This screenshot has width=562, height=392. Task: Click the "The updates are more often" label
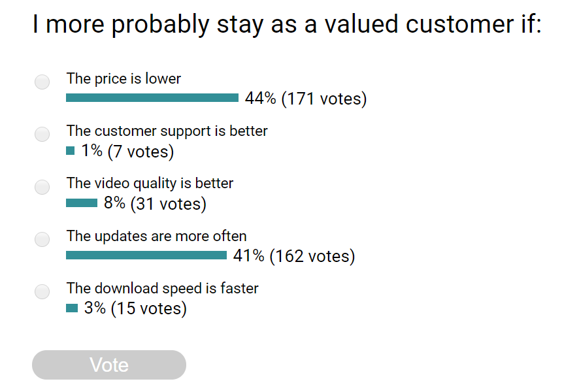tap(156, 237)
